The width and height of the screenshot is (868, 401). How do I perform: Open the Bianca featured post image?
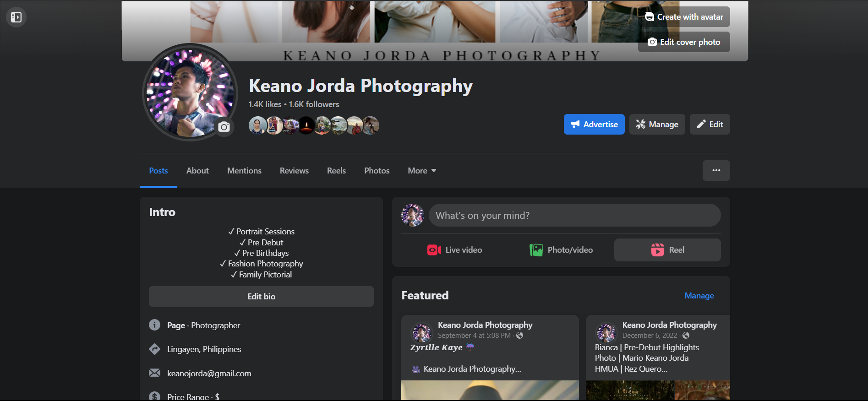tap(658, 390)
